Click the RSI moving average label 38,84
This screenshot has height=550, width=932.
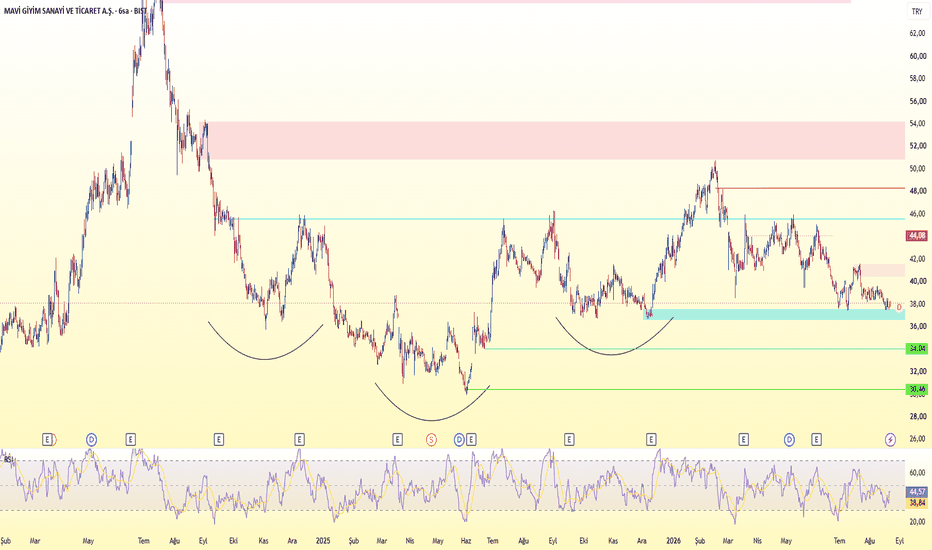click(x=917, y=503)
